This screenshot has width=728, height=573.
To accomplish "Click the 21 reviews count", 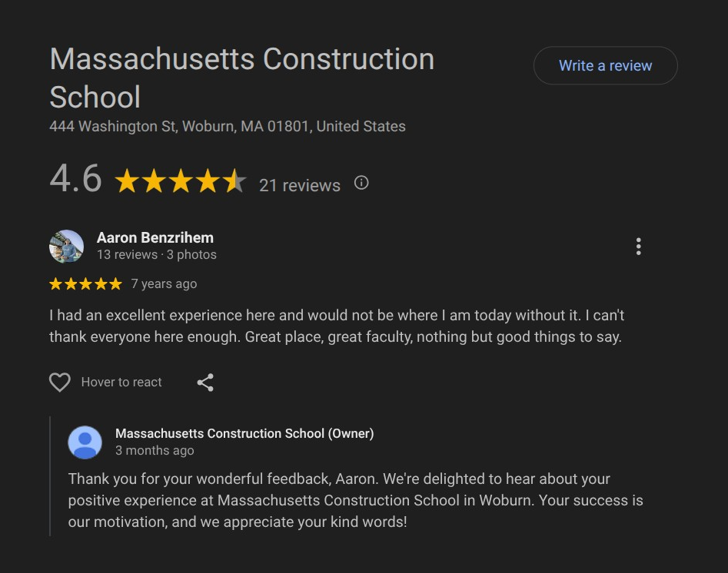I will click(x=300, y=185).
